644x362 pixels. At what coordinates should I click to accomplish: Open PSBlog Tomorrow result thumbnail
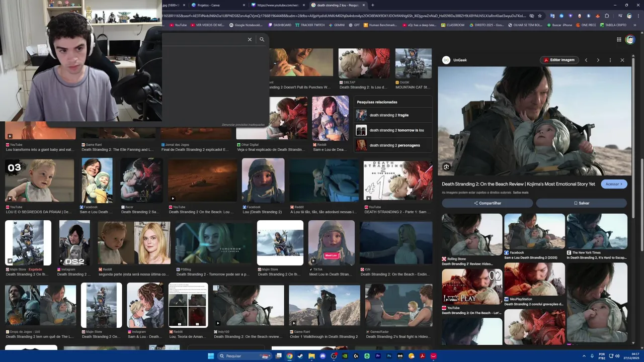pos(214,243)
